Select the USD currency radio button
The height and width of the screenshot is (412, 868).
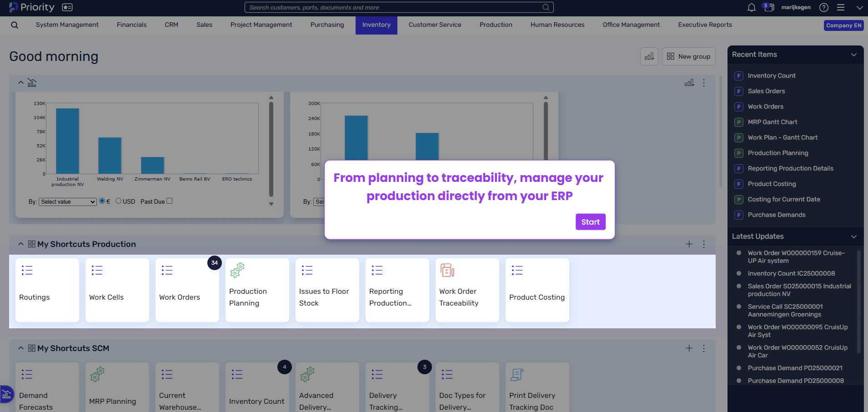(x=119, y=201)
